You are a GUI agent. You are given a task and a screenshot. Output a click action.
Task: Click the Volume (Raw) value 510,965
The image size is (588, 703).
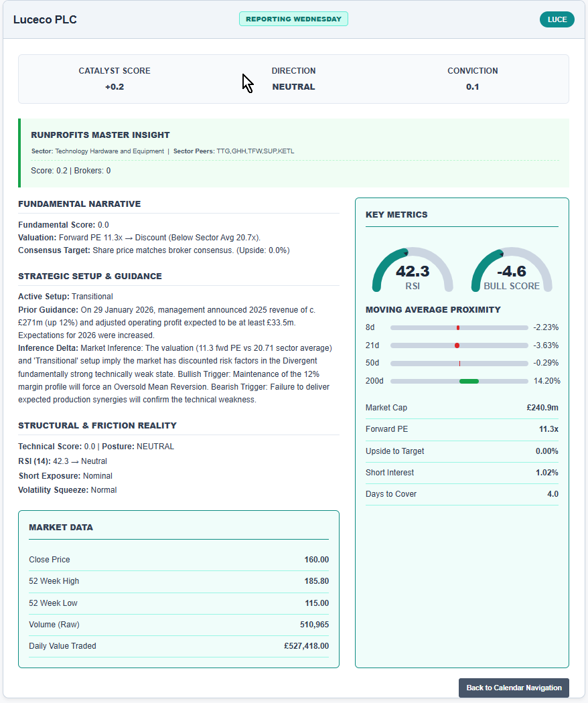tap(314, 625)
